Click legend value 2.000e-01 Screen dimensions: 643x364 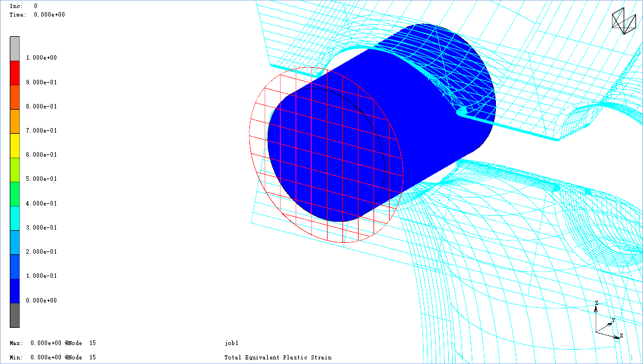tap(41, 251)
